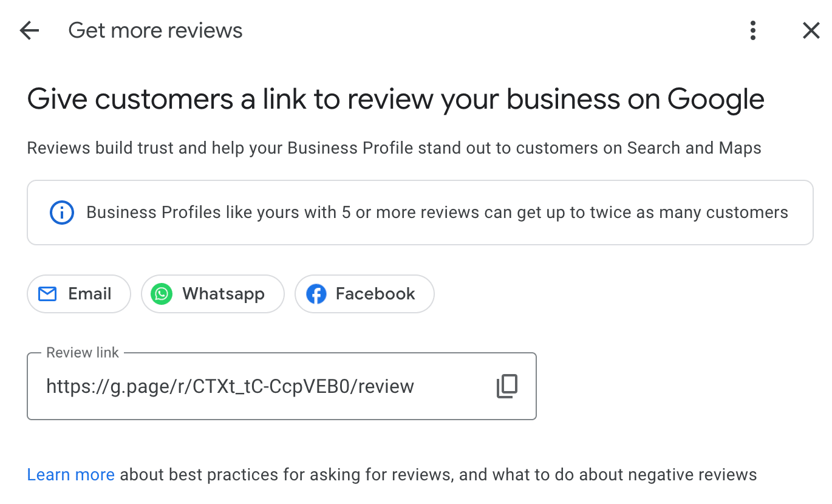The height and width of the screenshot is (504, 832).
Task: Click the blue Facebook logo icon
Action: pyautogui.click(x=316, y=294)
